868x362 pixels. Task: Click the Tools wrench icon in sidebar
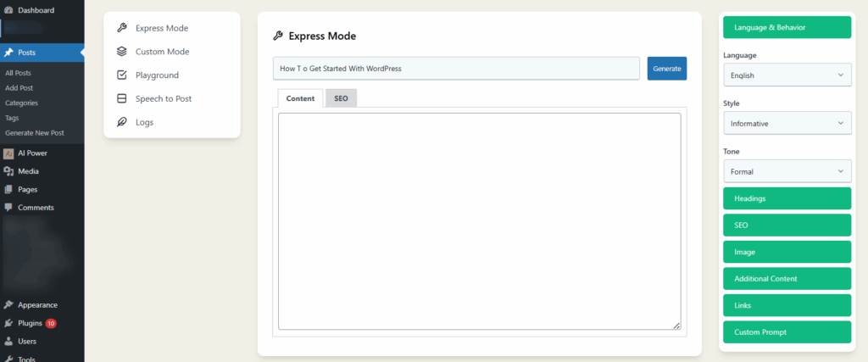click(8, 359)
